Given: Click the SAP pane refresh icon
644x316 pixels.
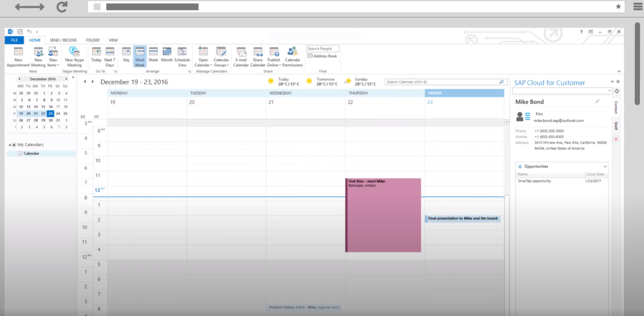Looking at the screenshot, I should [x=617, y=91].
